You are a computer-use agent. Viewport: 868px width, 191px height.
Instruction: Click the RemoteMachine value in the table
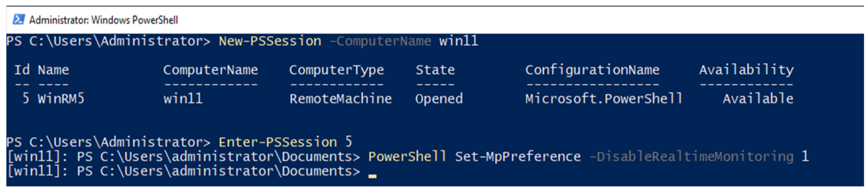coord(340,99)
